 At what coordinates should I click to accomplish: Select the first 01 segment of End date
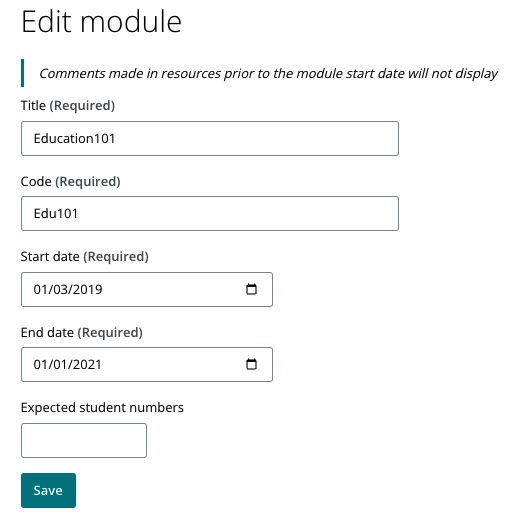tap(41, 364)
